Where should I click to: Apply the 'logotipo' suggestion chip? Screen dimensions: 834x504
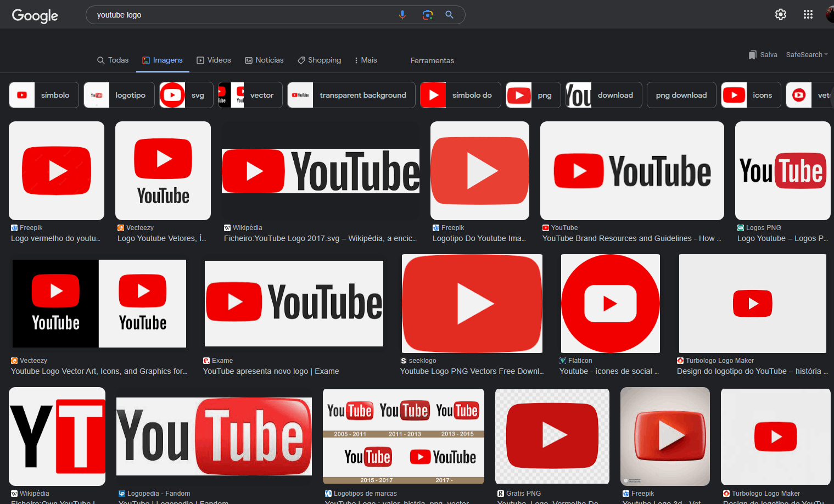[119, 95]
